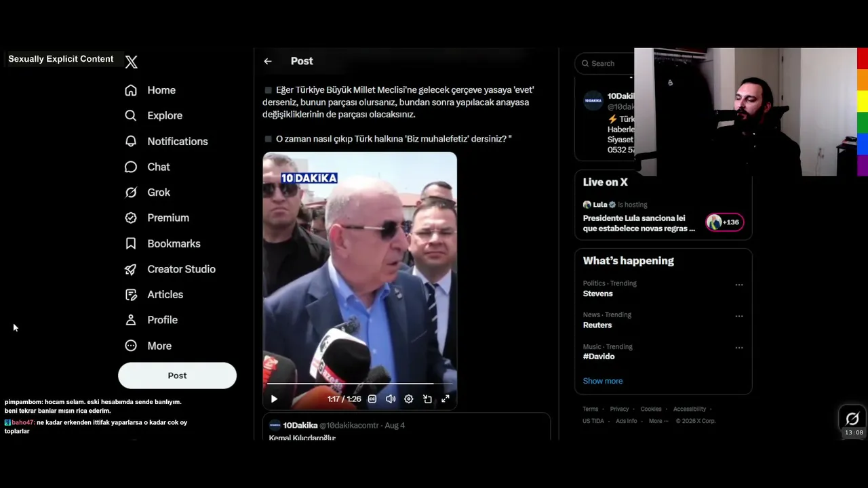Open quoted post author 10Dakika name
This screenshot has width=868, height=488.
click(x=300, y=426)
